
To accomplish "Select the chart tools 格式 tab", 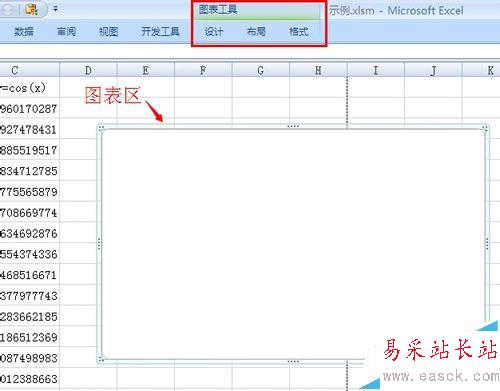I will coord(298,32).
